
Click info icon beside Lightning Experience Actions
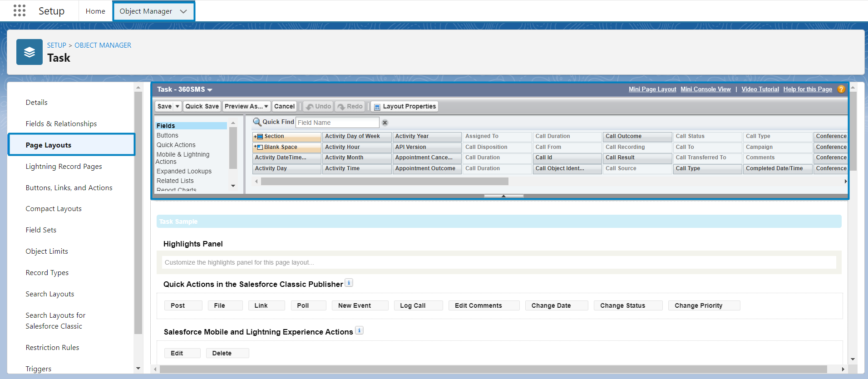tap(359, 330)
